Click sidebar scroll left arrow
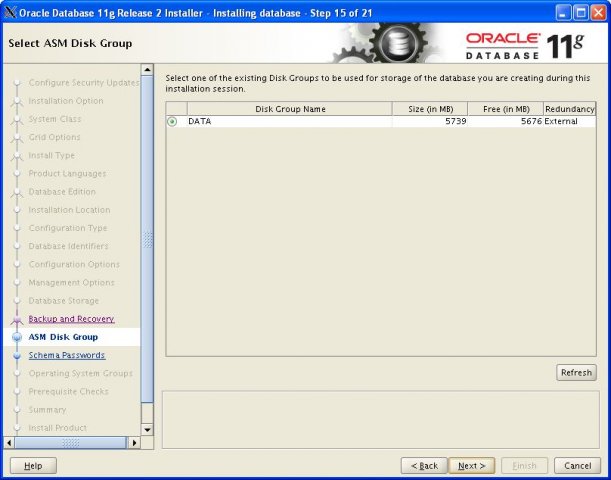The height and width of the screenshot is (480, 611). click(9, 443)
